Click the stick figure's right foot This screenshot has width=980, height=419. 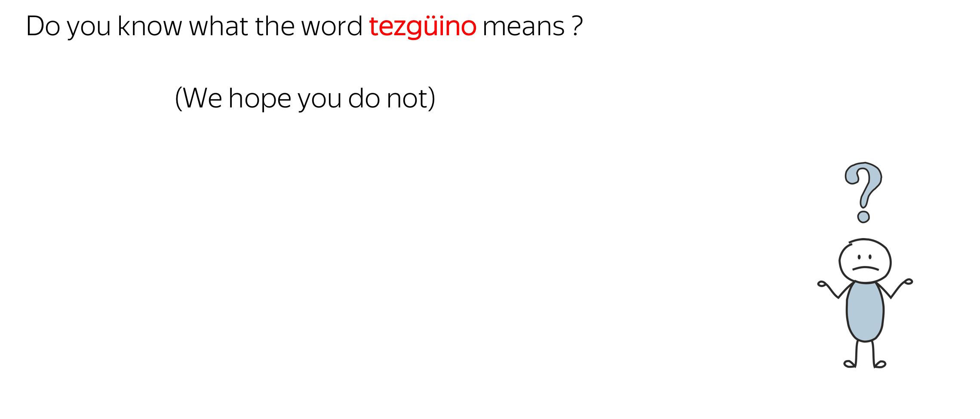[880, 364]
